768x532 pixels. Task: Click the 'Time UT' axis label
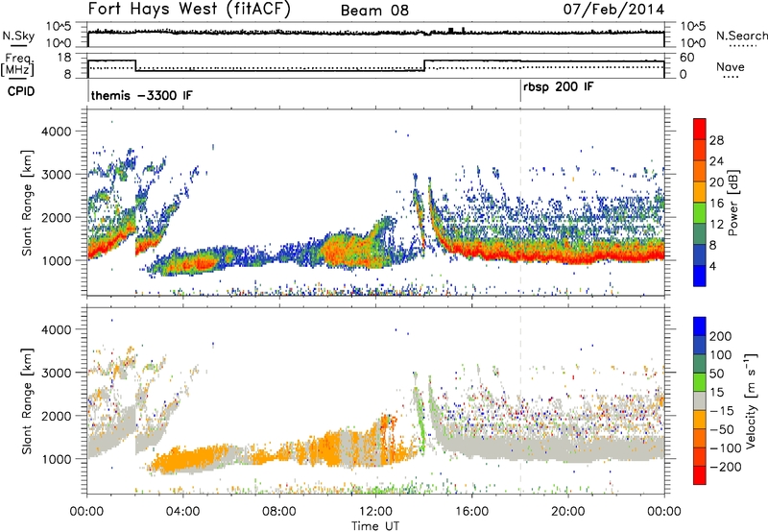pyautogui.click(x=375, y=525)
